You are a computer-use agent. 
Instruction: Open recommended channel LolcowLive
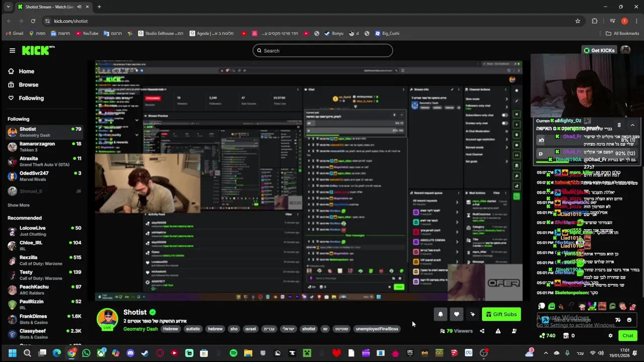(44, 231)
